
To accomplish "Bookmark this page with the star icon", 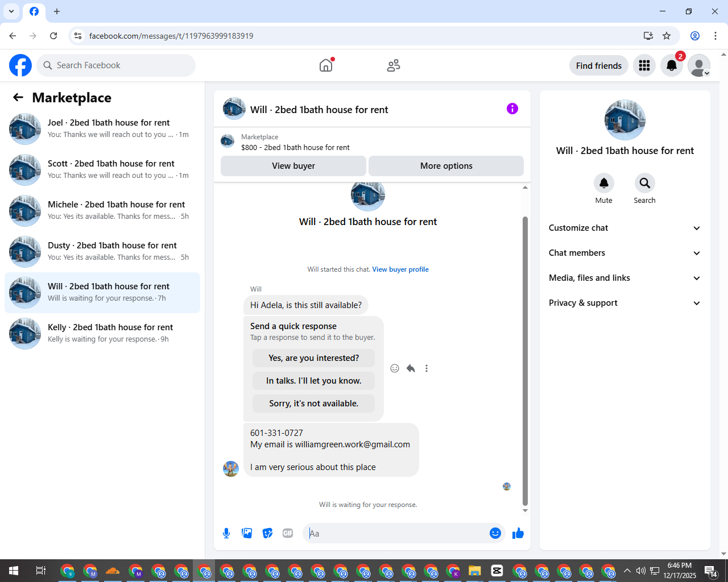I will [667, 36].
